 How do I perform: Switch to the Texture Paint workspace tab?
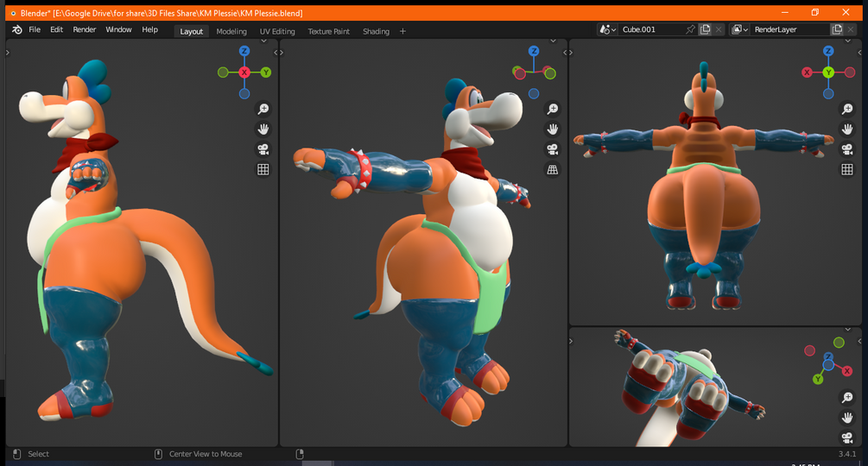point(329,32)
